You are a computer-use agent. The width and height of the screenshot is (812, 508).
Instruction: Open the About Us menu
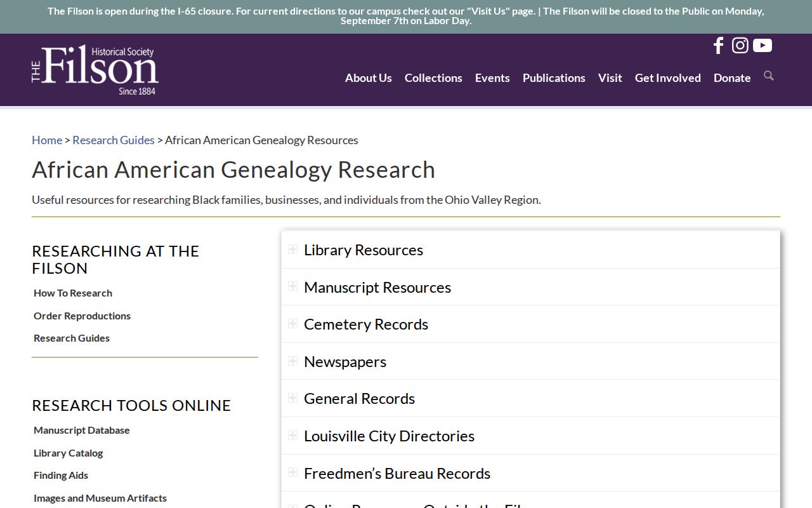pyautogui.click(x=369, y=77)
